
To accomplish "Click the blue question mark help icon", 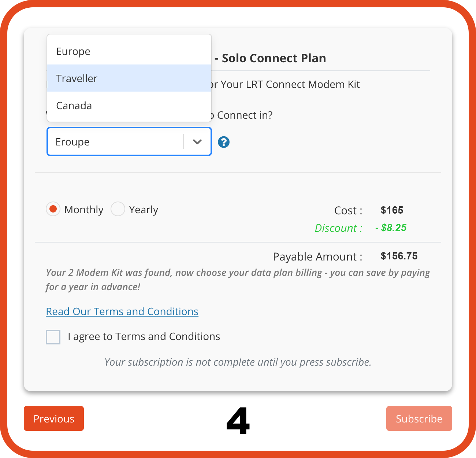I will click(x=224, y=142).
